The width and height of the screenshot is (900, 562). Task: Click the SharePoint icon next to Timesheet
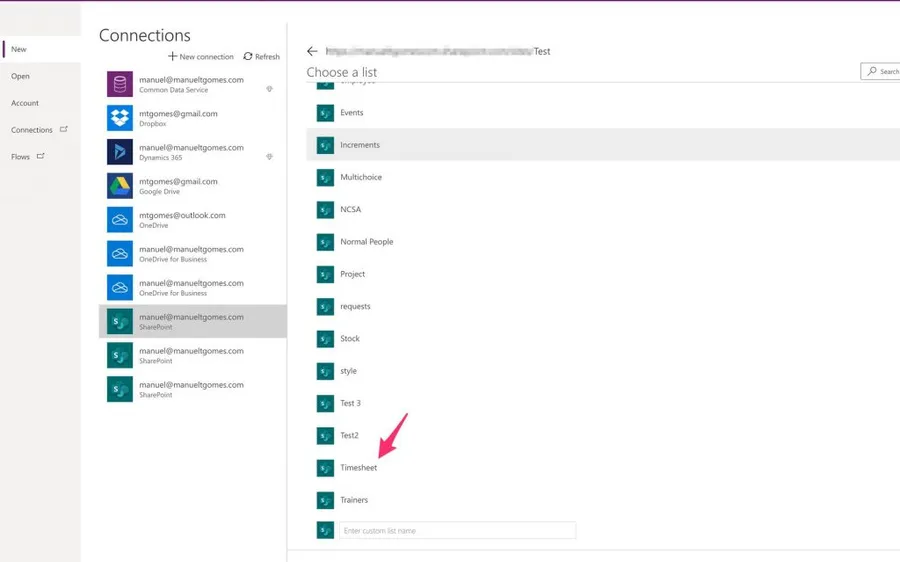325,468
